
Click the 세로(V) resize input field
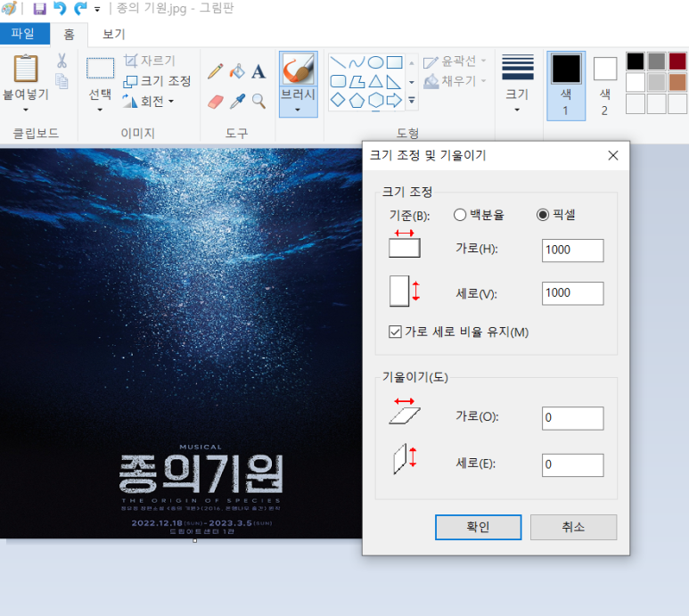click(572, 293)
